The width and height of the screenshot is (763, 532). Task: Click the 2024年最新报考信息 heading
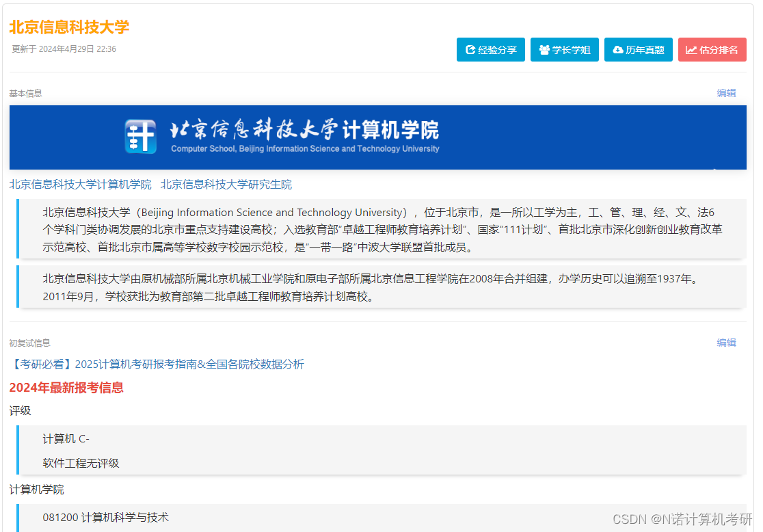click(66, 388)
